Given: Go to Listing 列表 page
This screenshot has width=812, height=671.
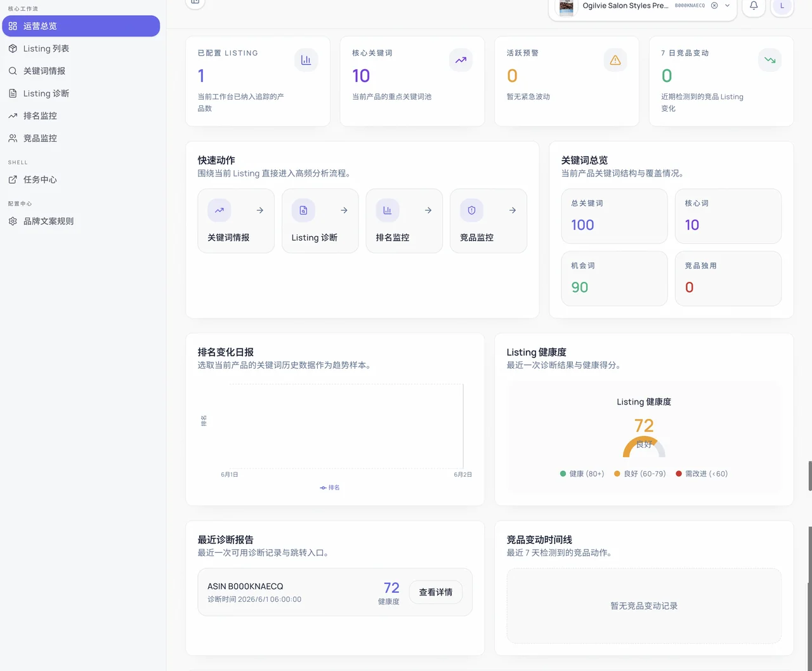Looking at the screenshot, I should point(81,48).
